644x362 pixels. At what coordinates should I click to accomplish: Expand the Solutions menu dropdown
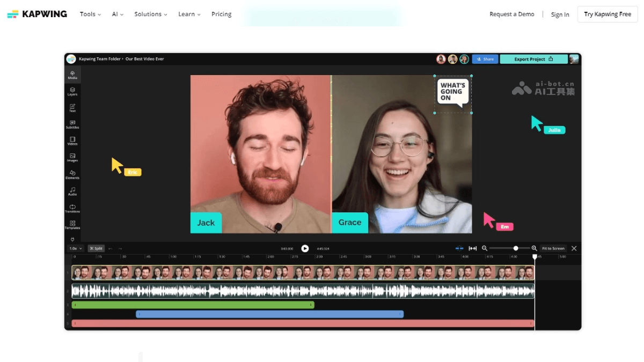pos(150,14)
